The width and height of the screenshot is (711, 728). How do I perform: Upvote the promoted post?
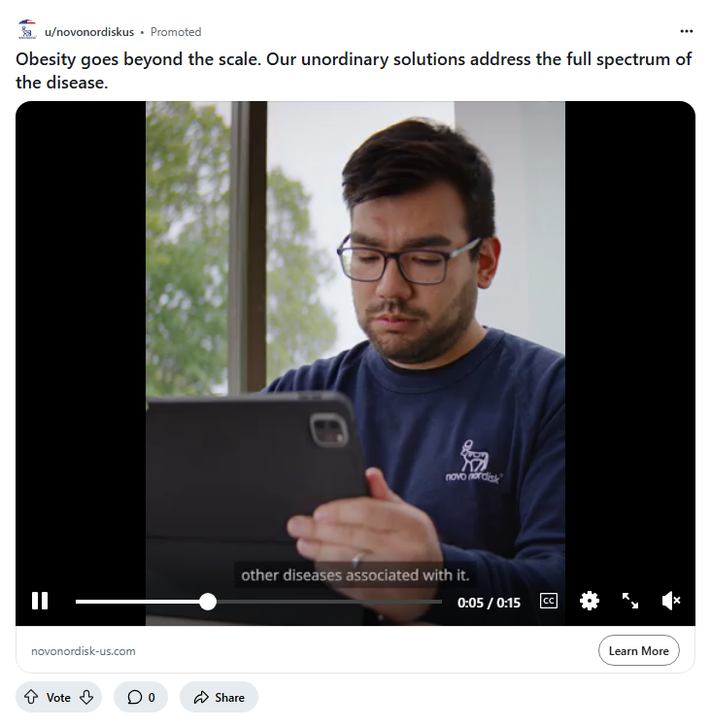tap(31, 697)
